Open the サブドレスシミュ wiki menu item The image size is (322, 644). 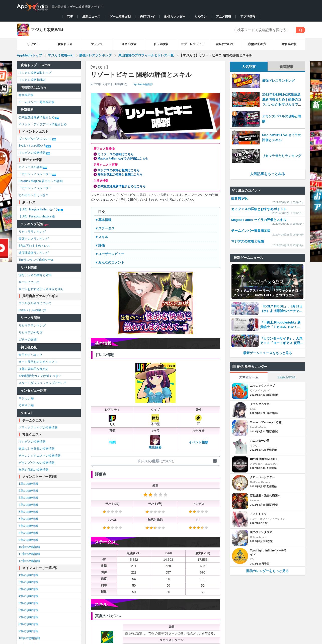click(x=193, y=44)
